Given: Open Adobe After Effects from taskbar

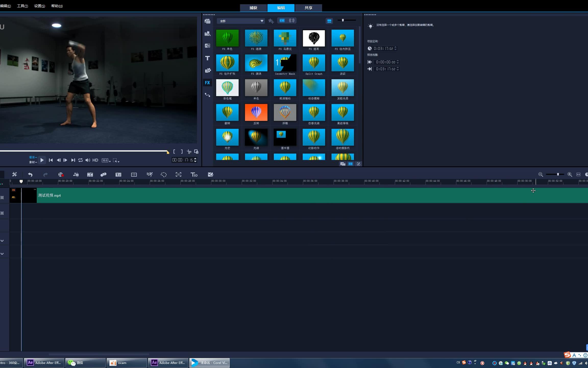Looking at the screenshot, I should [44, 363].
